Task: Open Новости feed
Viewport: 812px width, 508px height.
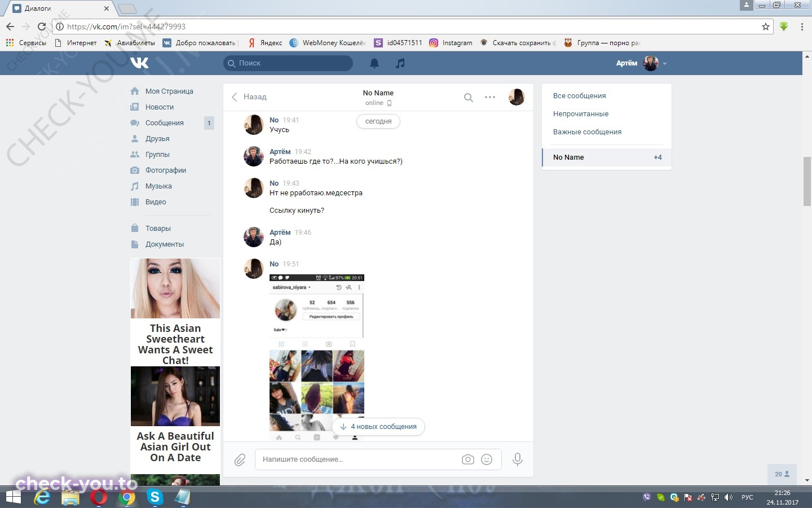Action: (x=160, y=107)
